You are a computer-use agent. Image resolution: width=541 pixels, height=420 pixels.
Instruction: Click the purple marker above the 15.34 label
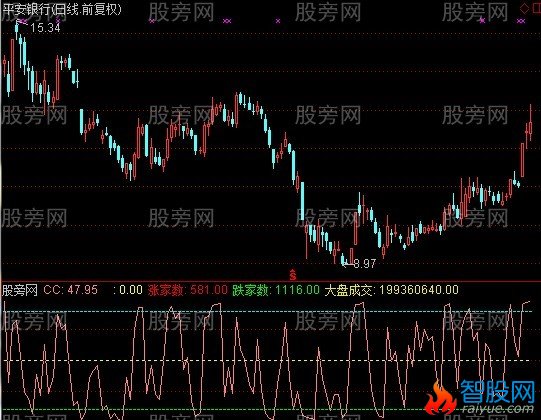pos(58,21)
